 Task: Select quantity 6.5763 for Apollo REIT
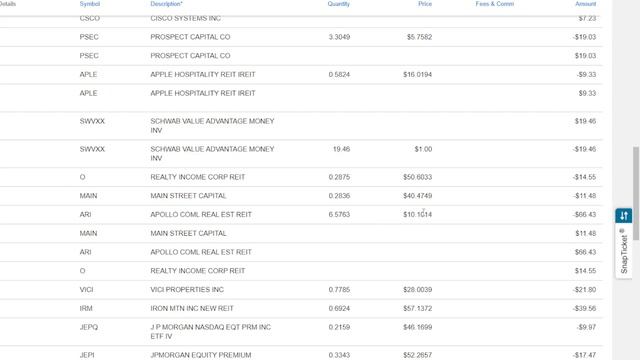pyautogui.click(x=339, y=215)
